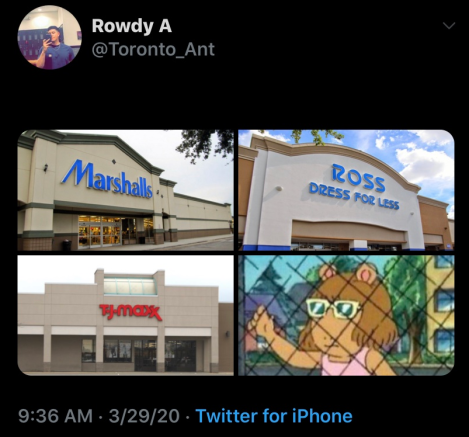Open the cartoon girl behind fence image
This screenshot has height=437, width=469.
(x=346, y=315)
